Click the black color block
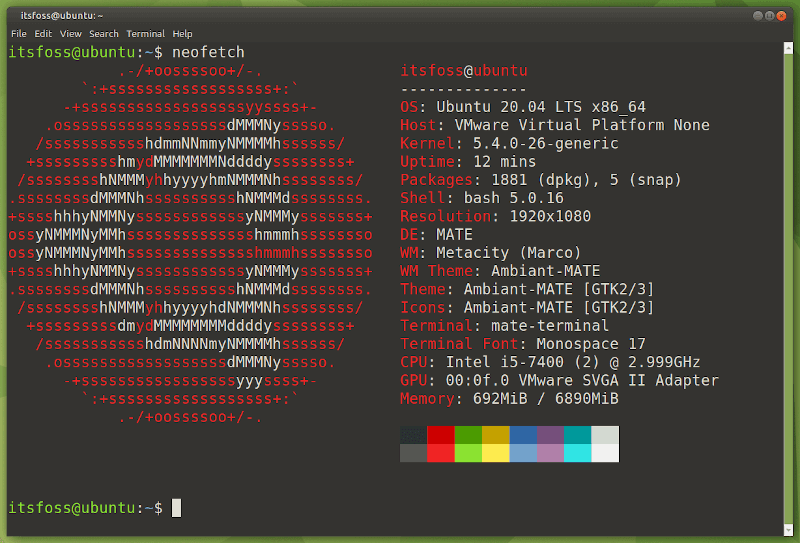The width and height of the screenshot is (800, 543). tap(414, 435)
